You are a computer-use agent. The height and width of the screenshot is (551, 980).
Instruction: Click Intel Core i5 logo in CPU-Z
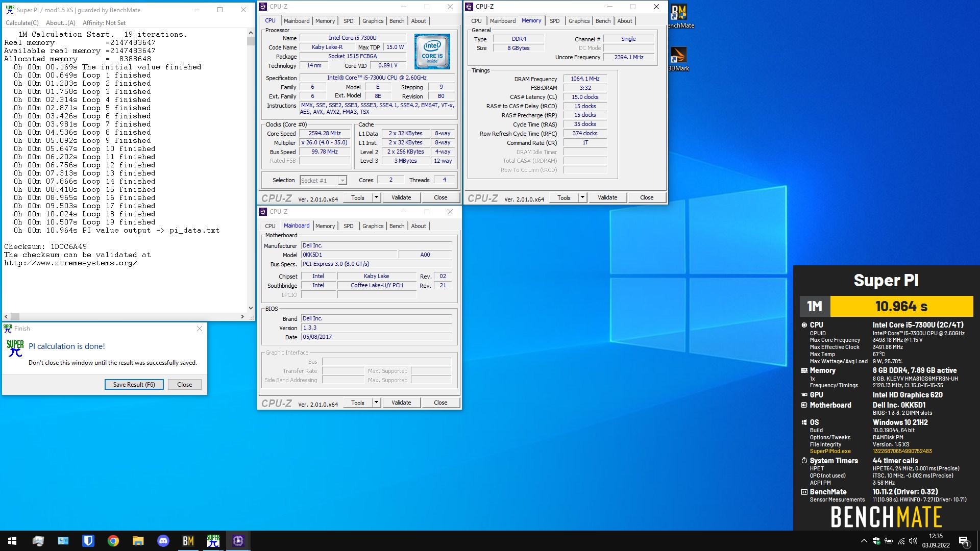coord(432,51)
